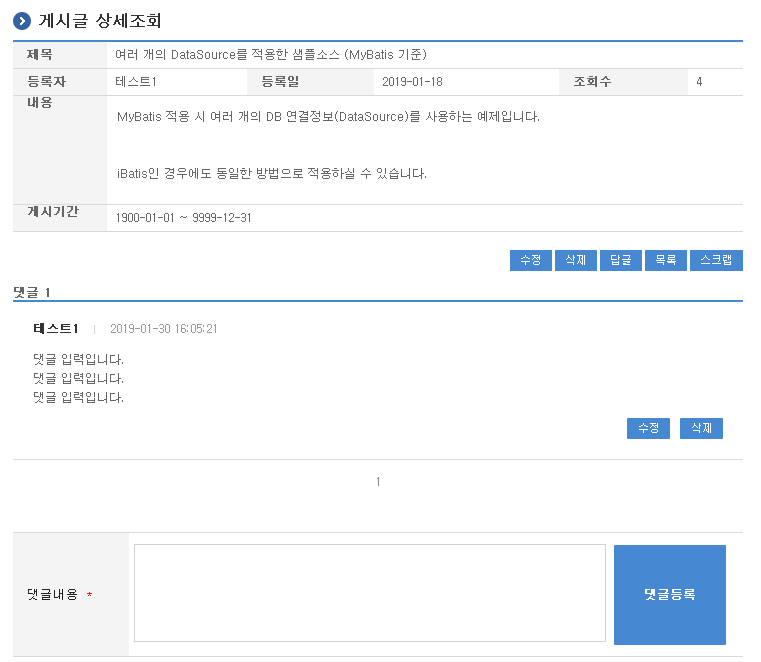
Task: Click the post's 삭제 button beside 답글
Action: coord(575,260)
